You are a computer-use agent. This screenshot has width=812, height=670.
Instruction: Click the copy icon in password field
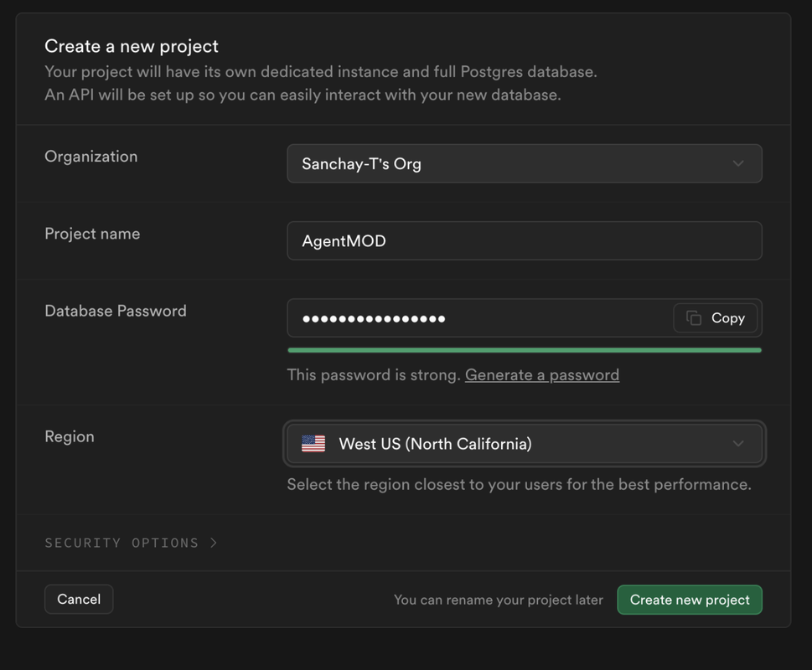tap(693, 317)
